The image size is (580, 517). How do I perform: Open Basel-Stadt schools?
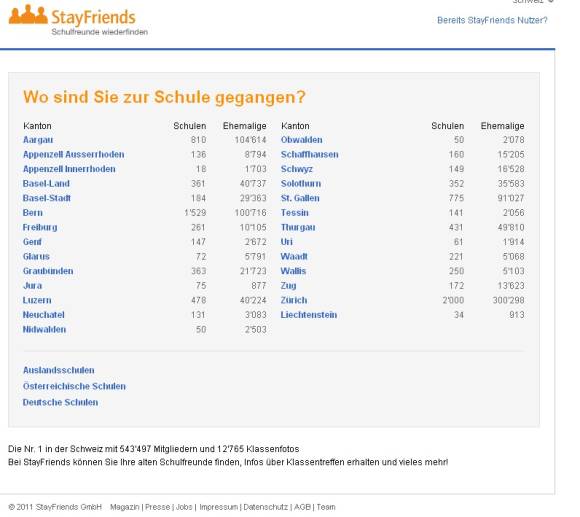pyautogui.click(x=47, y=198)
